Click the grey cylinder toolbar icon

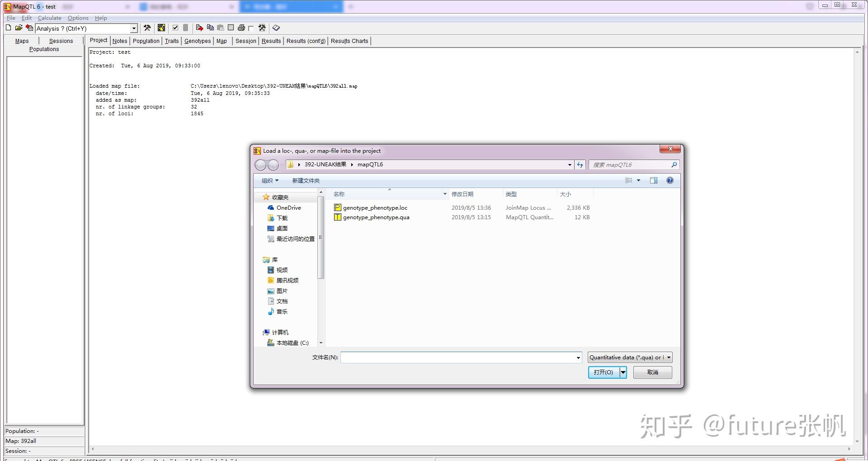[185, 28]
